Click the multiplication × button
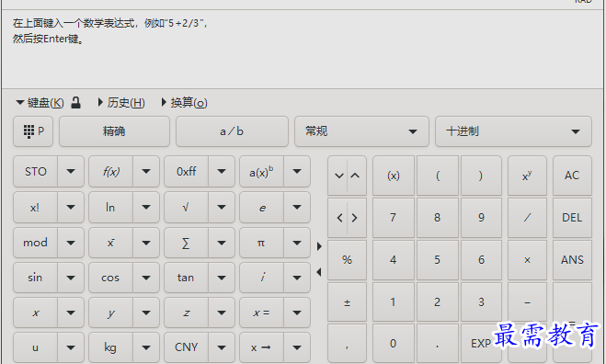Image resolution: width=606 pixels, height=364 pixels. (527, 259)
